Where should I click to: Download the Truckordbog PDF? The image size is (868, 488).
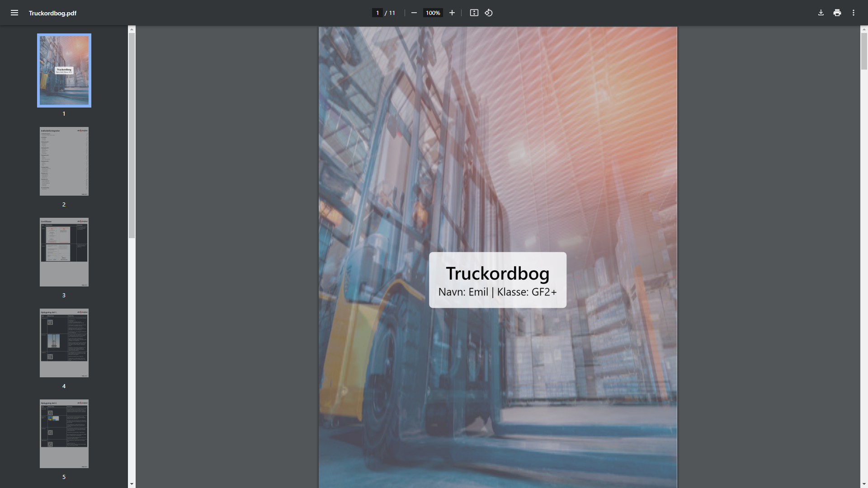(821, 13)
